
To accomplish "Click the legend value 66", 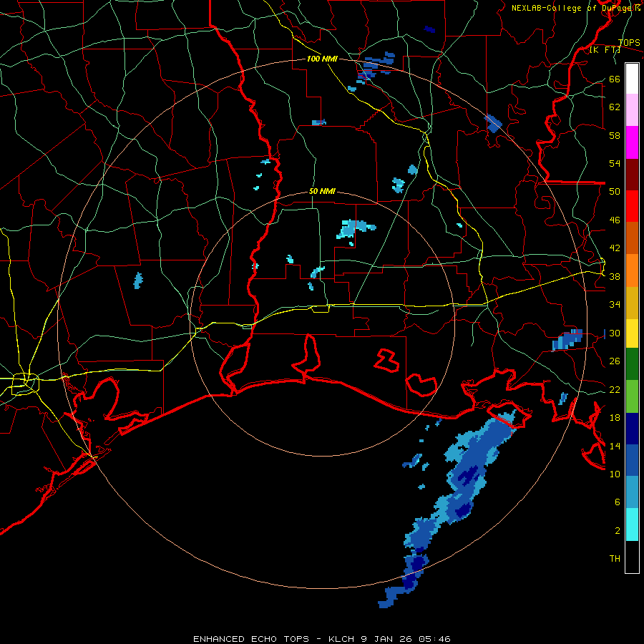I will point(615,79).
